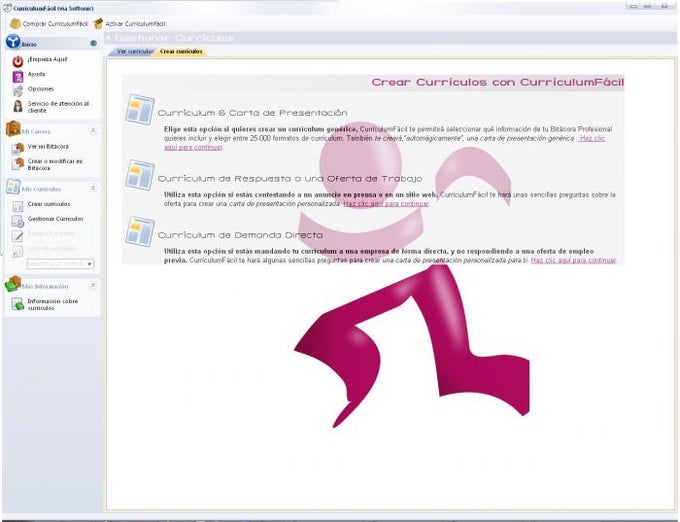Click the Mis Currículos section icon
The height and width of the screenshot is (522, 680).
(x=13, y=187)
